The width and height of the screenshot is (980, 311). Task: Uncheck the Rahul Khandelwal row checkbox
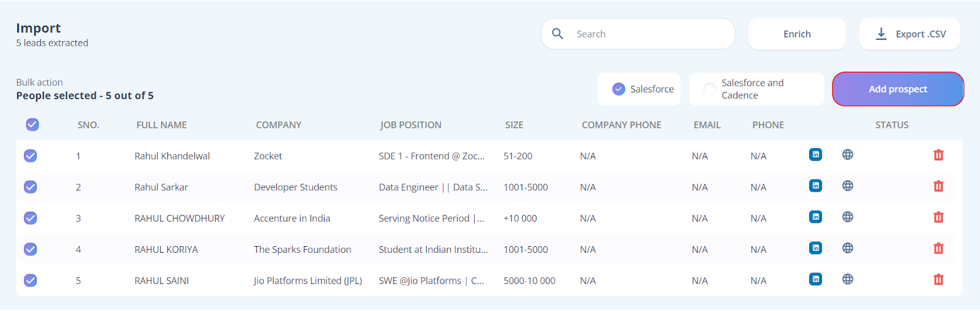coord(30,156)
